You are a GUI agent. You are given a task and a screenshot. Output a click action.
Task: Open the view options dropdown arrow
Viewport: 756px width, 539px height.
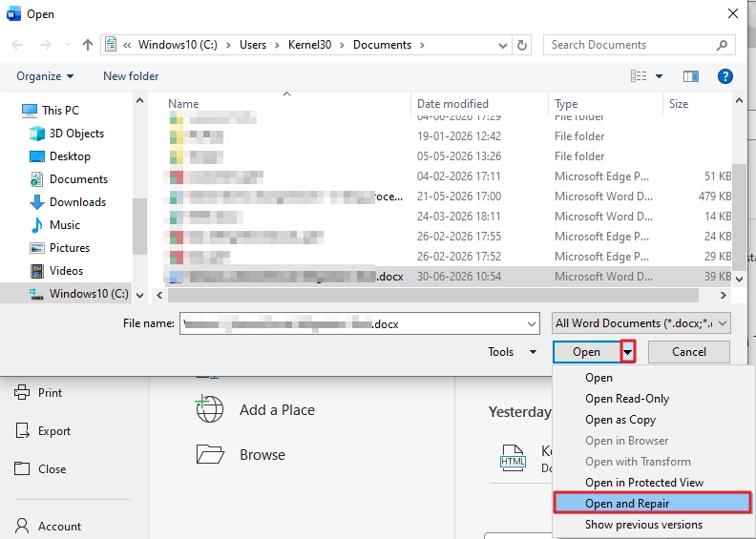pyautogui.click(x=659, y=76)
